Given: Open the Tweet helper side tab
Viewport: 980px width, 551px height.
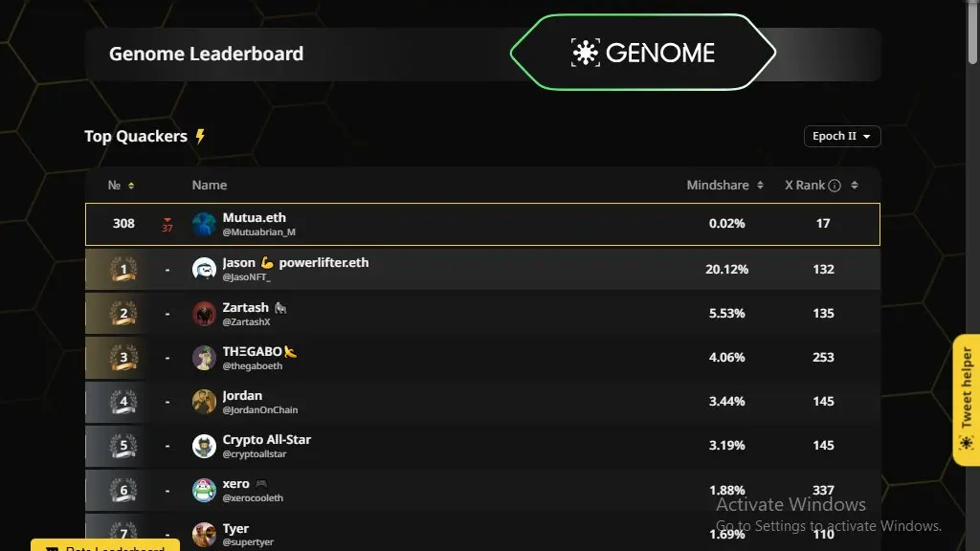Looking at the screenshot, I should pyautogui.click(x=967, y=400).
